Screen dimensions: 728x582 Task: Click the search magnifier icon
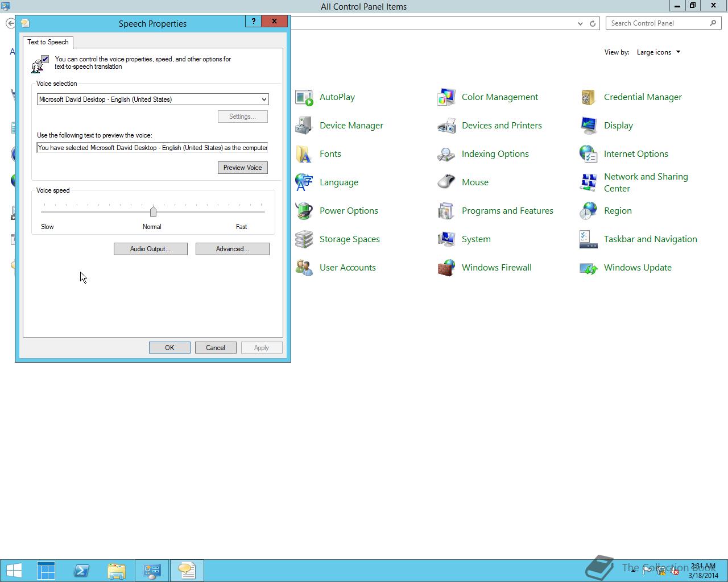(x=713, y=23)
